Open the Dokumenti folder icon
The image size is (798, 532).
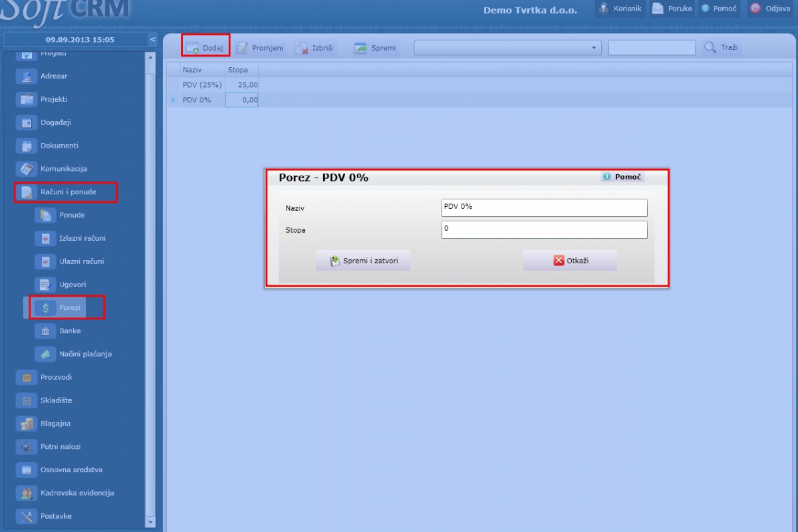[x=27, y=146]
